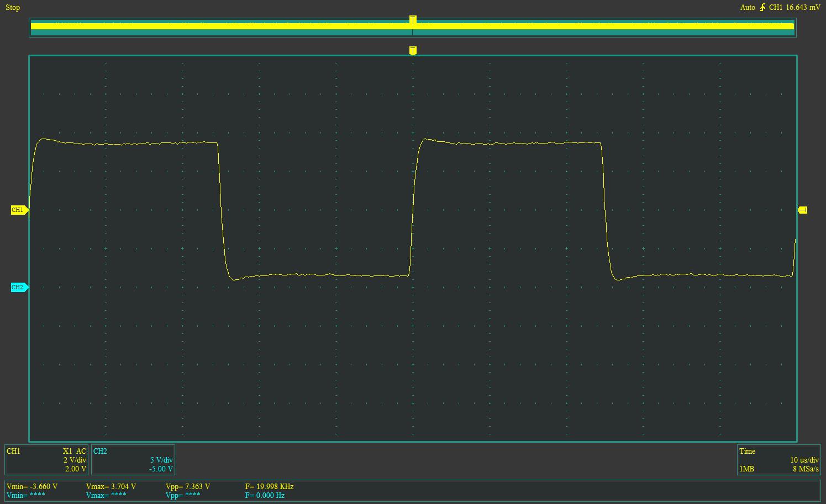Click the CH1 X1 AC coupling text
Viewport: 826px width, 504px height.
(75, 451)
